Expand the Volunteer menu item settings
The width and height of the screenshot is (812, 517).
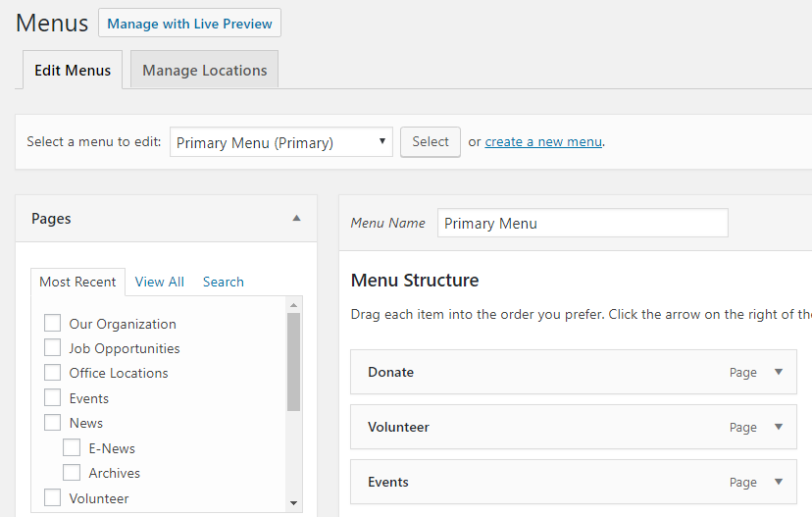coord(779,427)
